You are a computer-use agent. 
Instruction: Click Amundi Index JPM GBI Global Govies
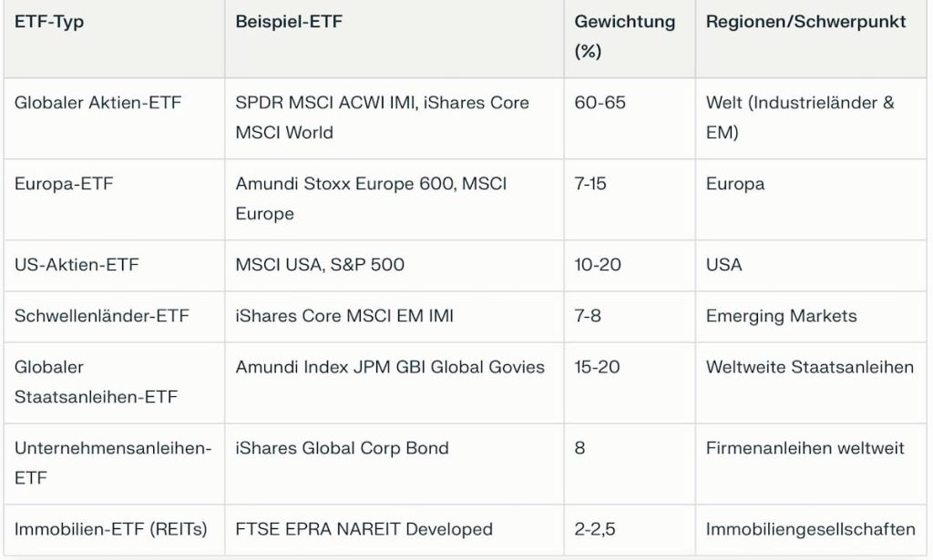390,367
